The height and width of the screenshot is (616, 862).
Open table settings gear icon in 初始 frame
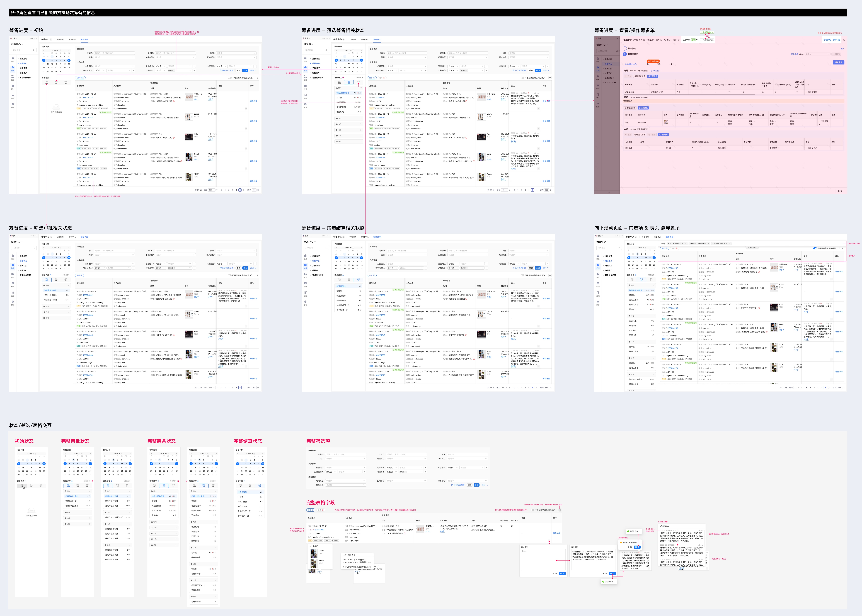click(257, 78)
